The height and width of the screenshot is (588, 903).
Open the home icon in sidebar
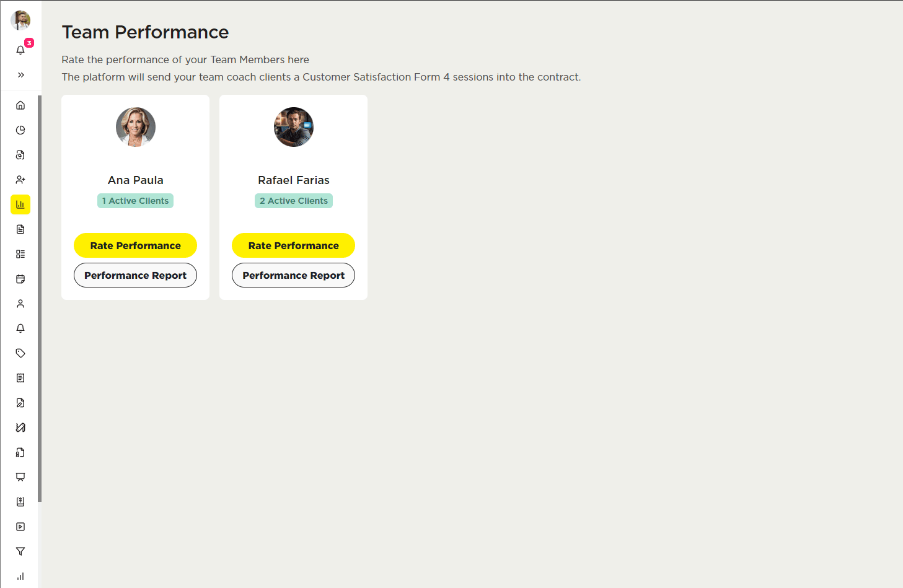tap(20, 105)
